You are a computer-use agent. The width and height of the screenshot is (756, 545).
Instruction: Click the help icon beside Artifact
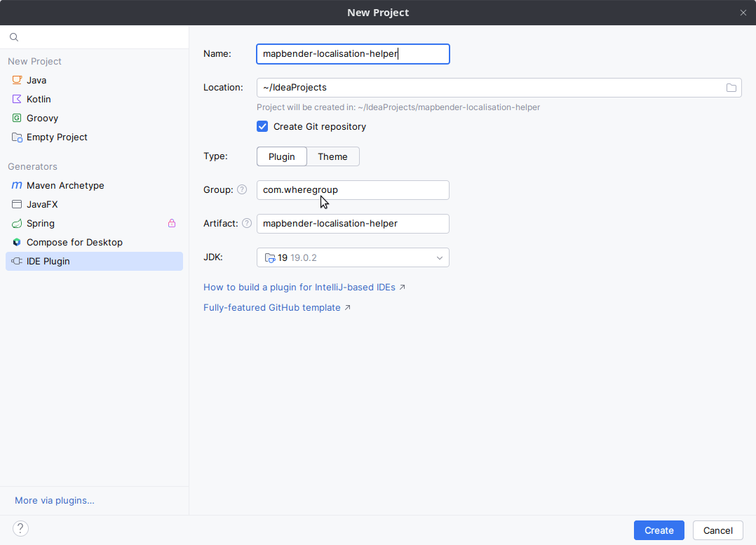click(247, 223)
